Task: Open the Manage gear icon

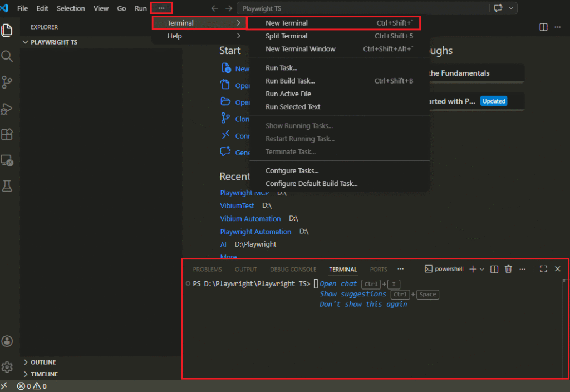Action: pyautogui.click(x=7, y=367)
